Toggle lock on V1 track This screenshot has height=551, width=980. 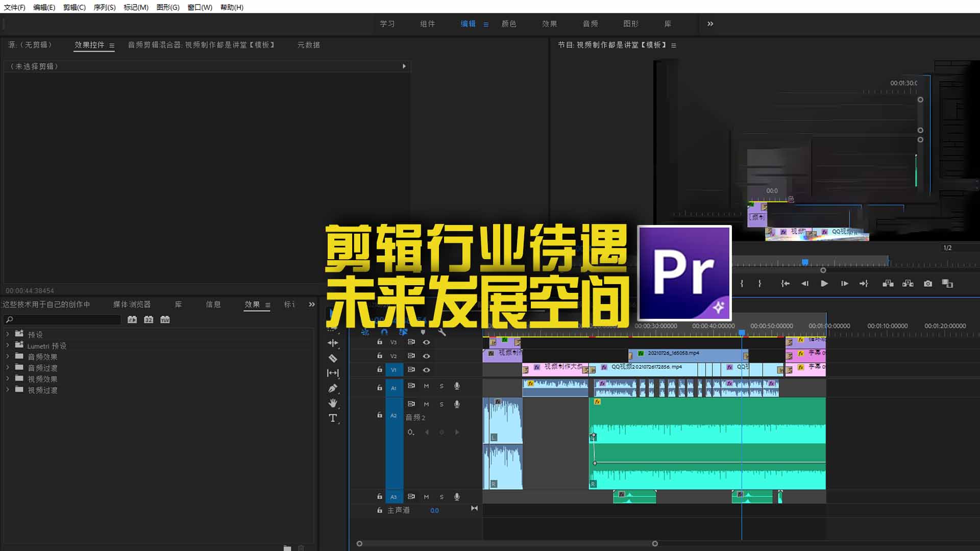click(379, 369)
